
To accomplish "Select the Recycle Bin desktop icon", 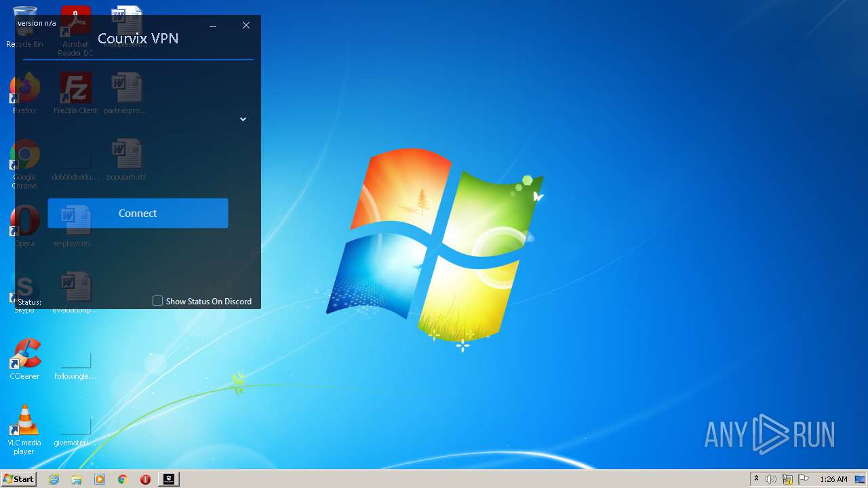I will pos(24,27).
